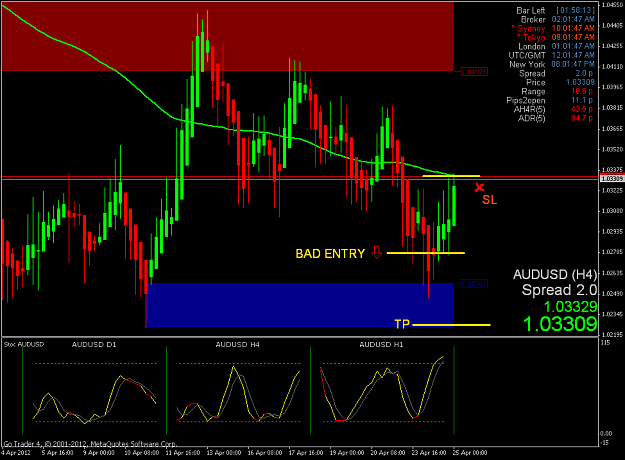Click the 11 Apr 16:00 time axis label
Screen dimensions: 625x460
tap(183, 453)
